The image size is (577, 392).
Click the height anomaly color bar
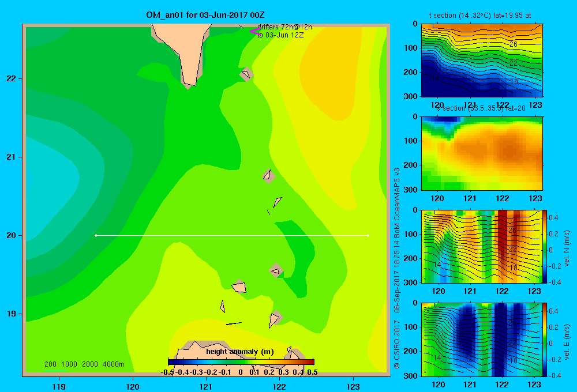(241, 362)
